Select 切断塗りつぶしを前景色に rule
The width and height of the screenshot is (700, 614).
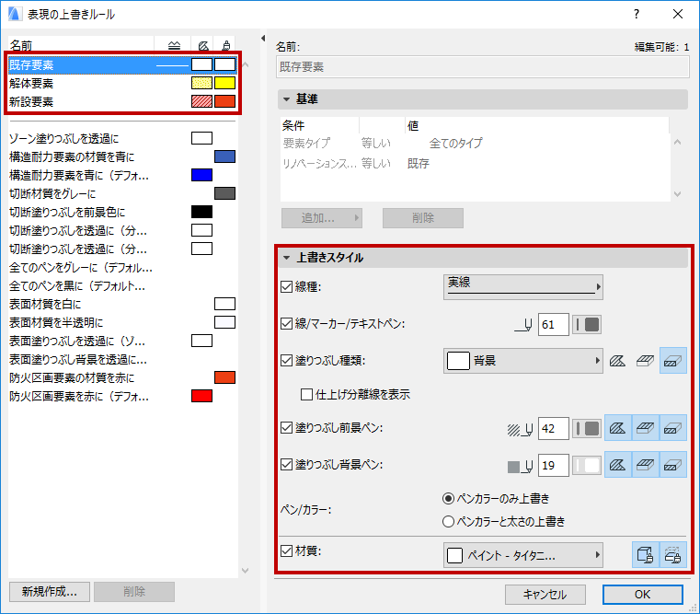pos(122,212)
